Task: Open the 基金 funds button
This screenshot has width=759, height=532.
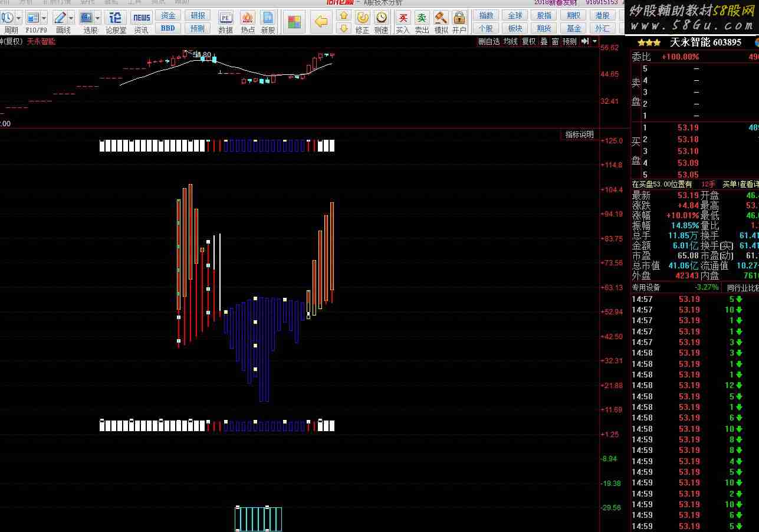Action: tap(573, 28)
